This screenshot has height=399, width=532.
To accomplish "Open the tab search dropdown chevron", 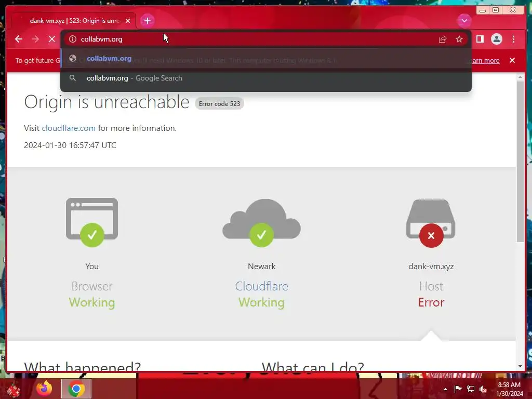I will (464, 20).
